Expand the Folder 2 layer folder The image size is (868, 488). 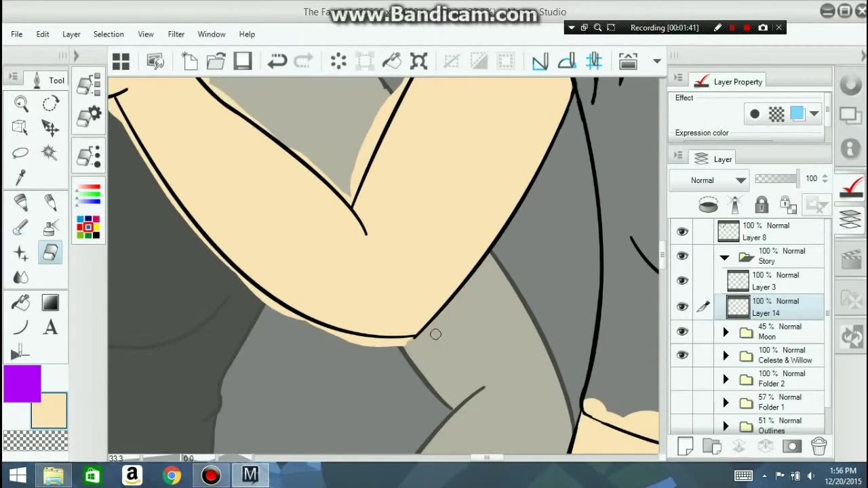coord(726,379)
